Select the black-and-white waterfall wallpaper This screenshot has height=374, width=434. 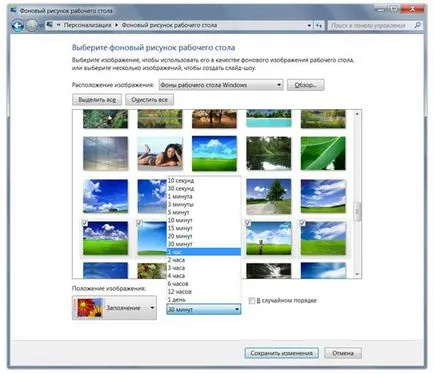[269, 270]
